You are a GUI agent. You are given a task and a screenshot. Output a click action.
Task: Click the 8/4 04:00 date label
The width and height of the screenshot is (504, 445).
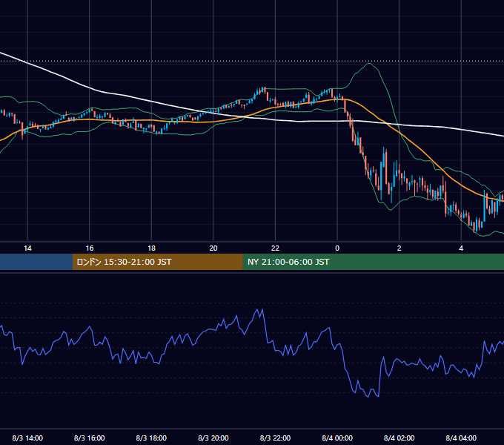point(461,438)
